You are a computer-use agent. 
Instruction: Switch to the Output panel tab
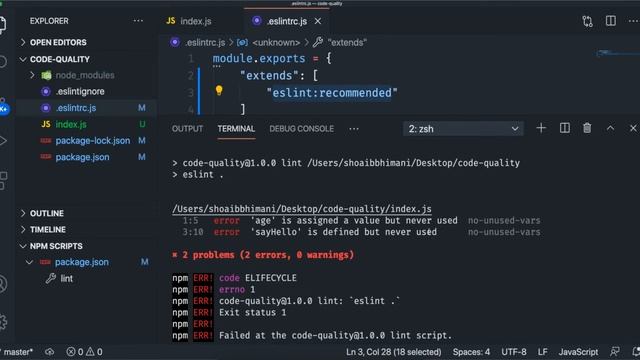tap(187, 129)
